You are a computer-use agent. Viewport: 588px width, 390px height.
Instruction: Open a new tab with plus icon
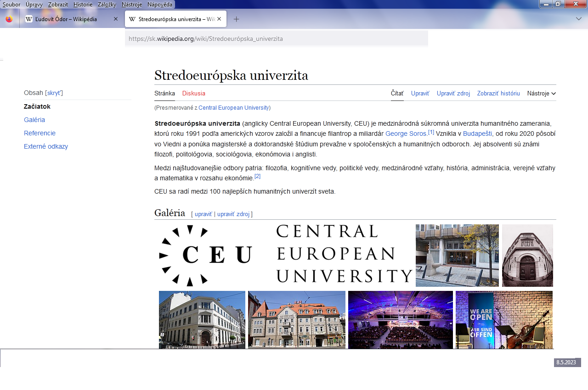(x=236, y=19)
